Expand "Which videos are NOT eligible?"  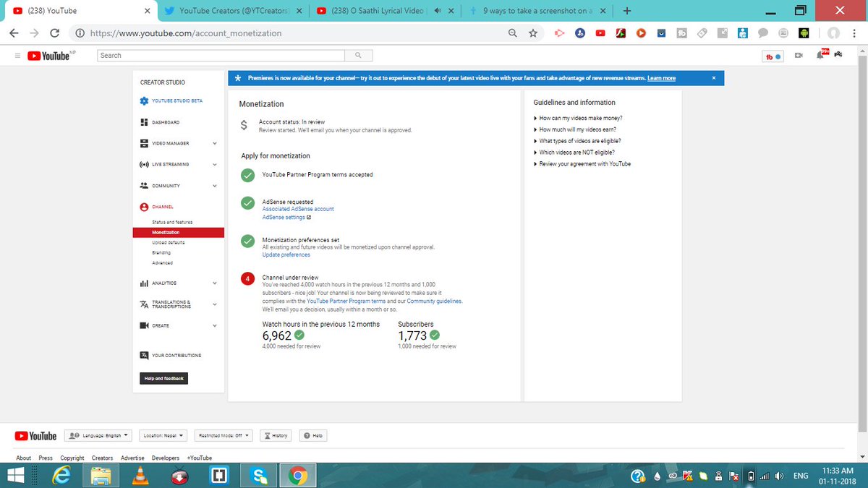(574, 153)
